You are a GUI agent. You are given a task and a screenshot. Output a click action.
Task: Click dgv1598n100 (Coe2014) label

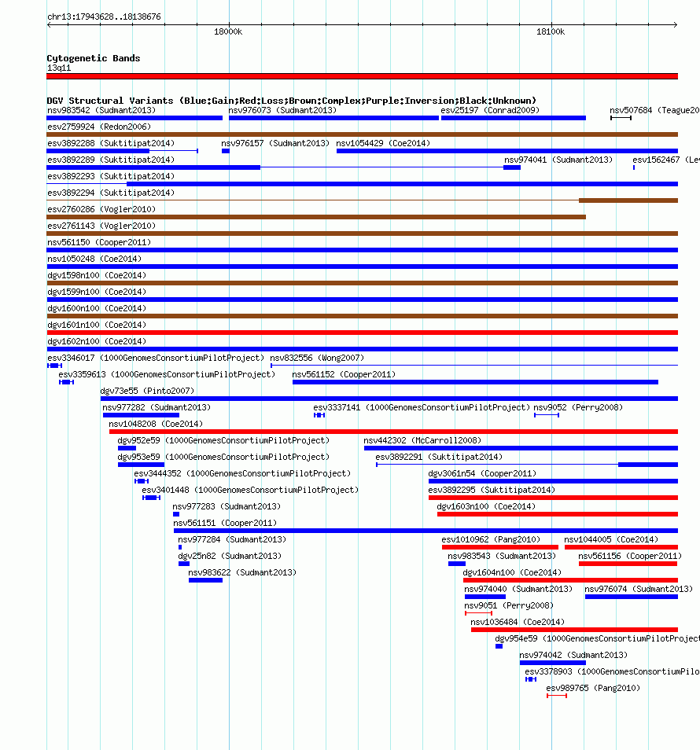tap(97, 275)
